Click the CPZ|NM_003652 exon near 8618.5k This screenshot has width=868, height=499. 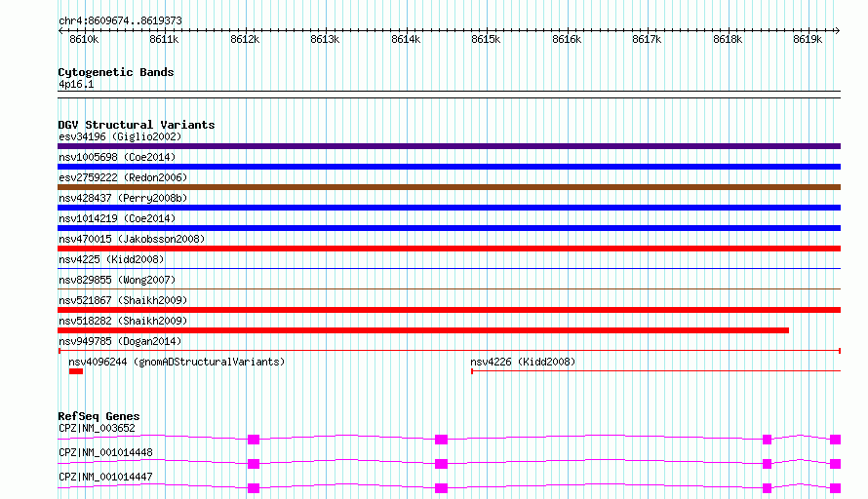coord(767,440)
